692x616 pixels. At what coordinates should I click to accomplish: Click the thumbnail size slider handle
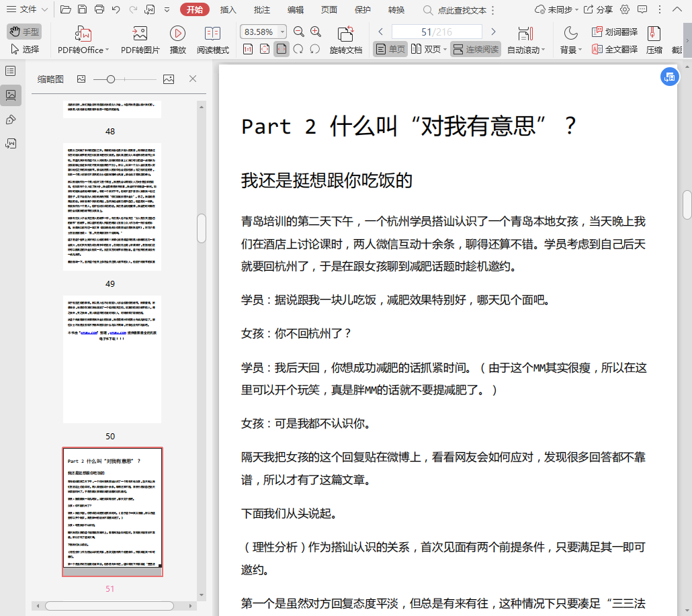111,79
